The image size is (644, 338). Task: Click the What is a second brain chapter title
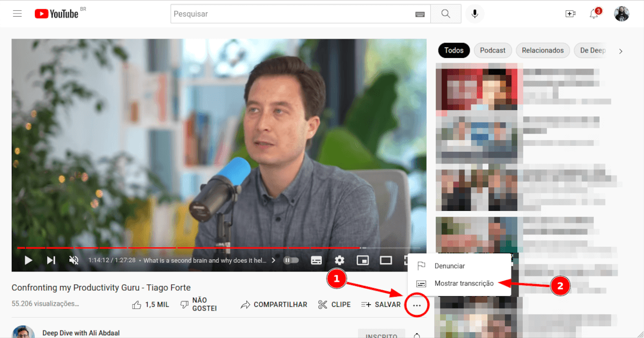click(x=205, y=261)
